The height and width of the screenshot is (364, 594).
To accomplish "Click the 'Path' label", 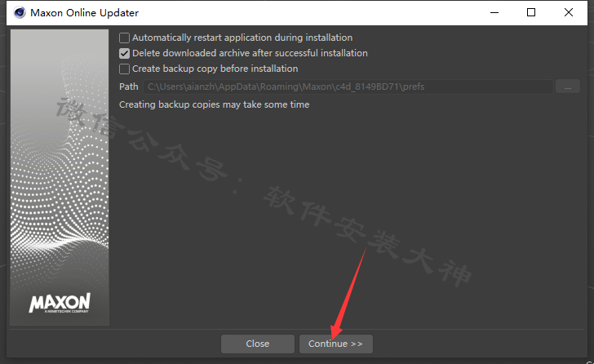I will coord(129,87).
